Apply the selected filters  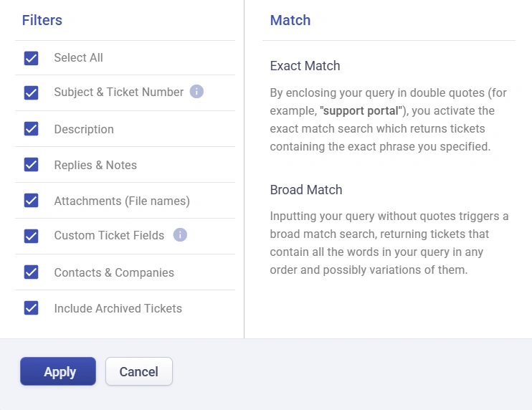[x=58, y=371]
